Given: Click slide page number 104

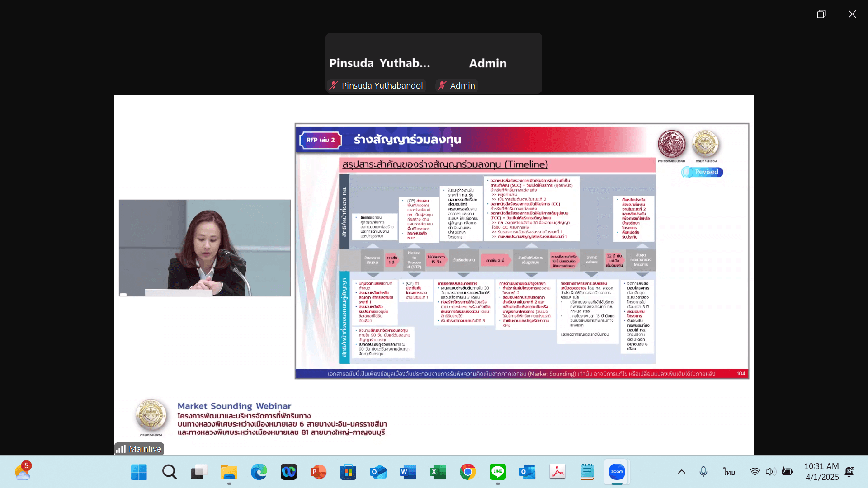Looking at the screenshot, I should click(741, 374).
